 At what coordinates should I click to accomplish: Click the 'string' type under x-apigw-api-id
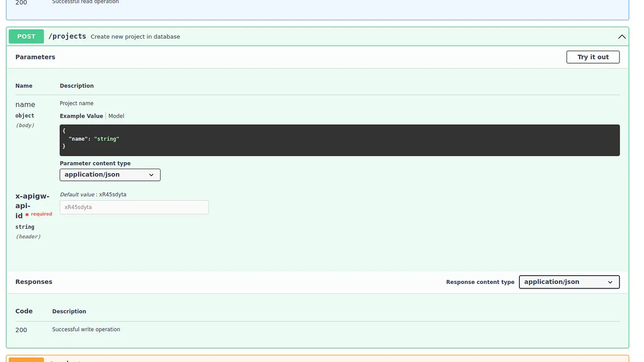[x=25, y=227]
